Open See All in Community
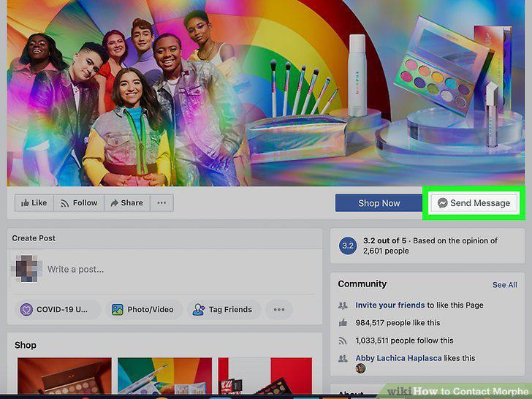 point(504,285)
